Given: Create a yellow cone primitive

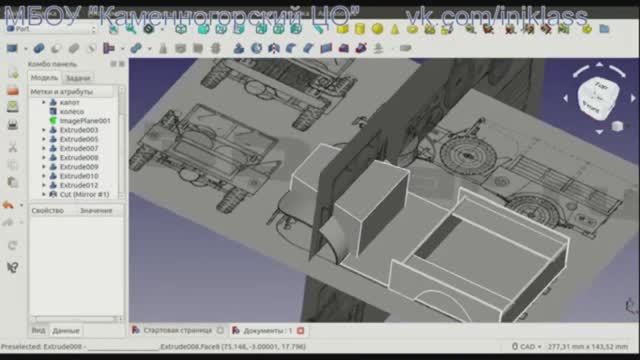Looking at the screenshot, I should 395,29.
